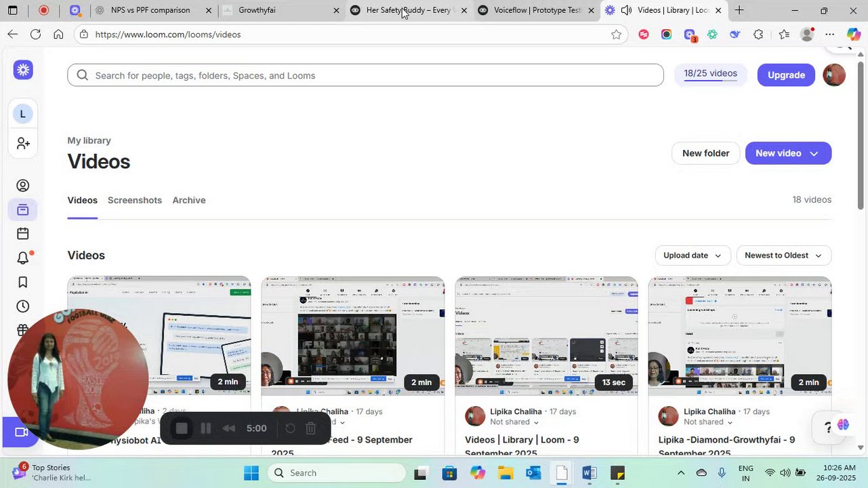Open the Lipika-Diamond-Growthyfai video thumbnail

[740, 335]
